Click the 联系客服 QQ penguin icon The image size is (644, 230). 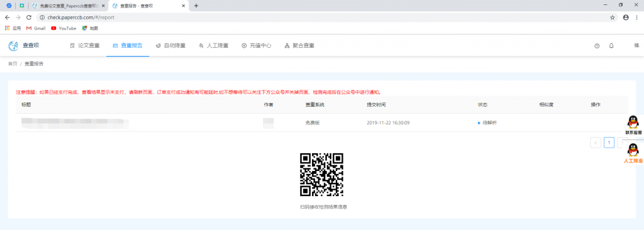pos(633,123)
